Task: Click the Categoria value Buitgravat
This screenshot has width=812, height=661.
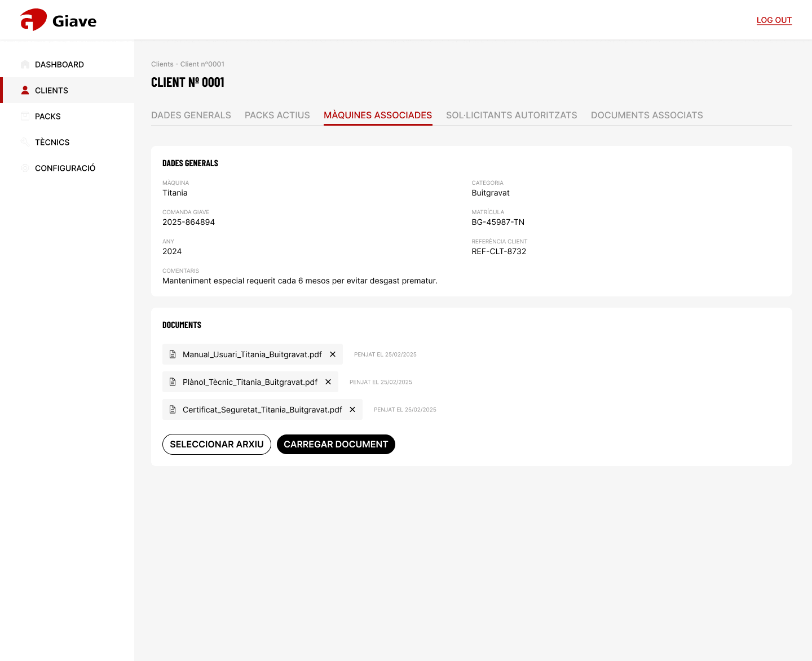Action: coord(491,193)
